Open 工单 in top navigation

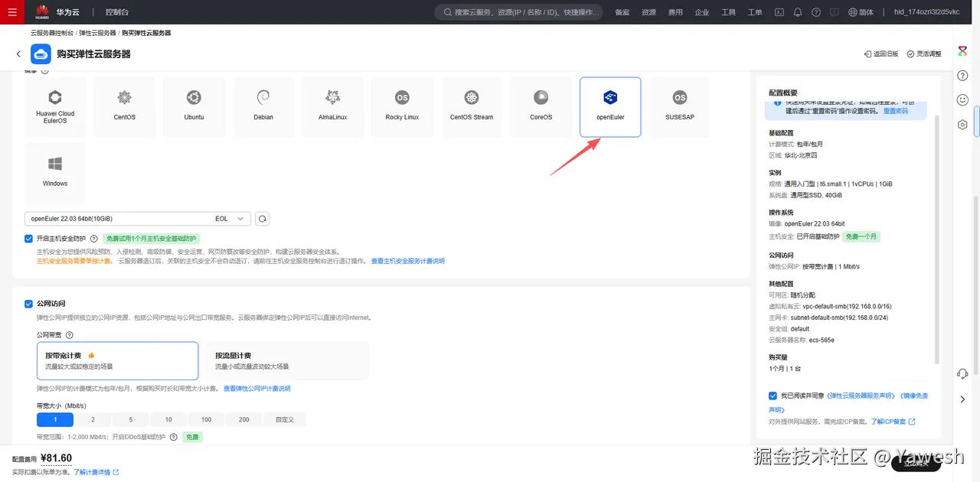click(x=755, y=12)
